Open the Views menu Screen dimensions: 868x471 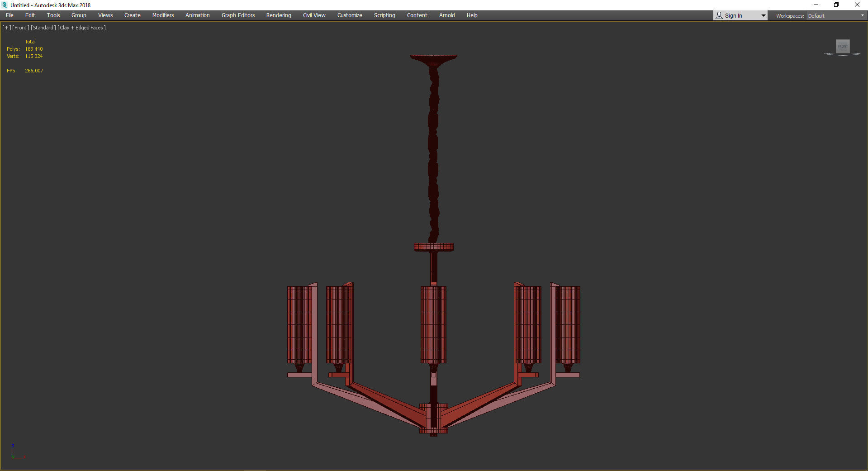(105, 15)
